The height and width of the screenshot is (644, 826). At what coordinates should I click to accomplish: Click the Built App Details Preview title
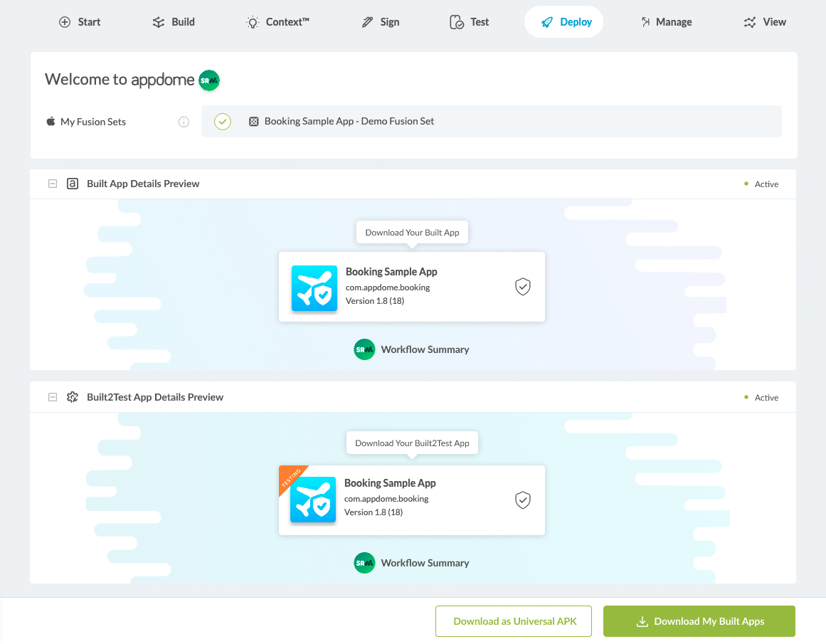tap(143, 184)
